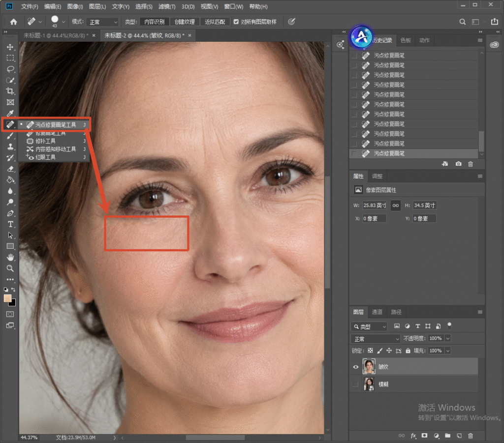Image resolution: width=504 pixels, height=443 pixels.
Task: Open the 模式 正常 dropdown in options bar
Action: 103,22
